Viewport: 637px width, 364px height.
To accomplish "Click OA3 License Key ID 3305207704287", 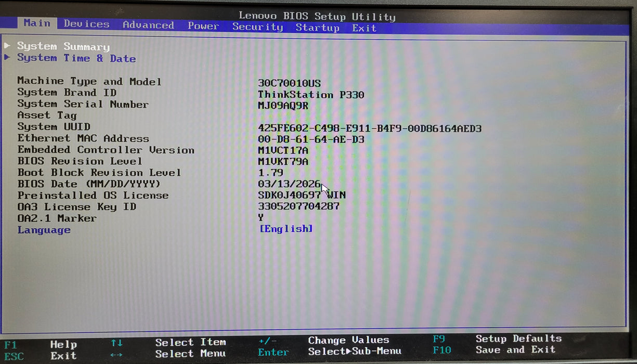I will pyautogui.click(x=298, y=206).
